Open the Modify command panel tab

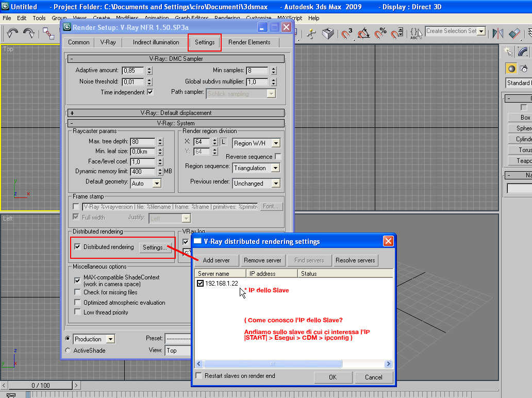click(523, 52)
